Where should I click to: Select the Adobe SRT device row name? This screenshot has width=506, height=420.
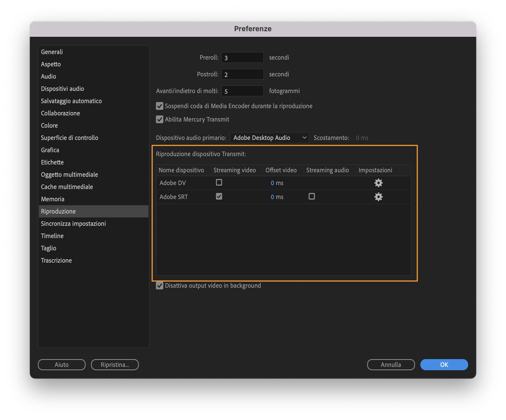click(174, 197)
